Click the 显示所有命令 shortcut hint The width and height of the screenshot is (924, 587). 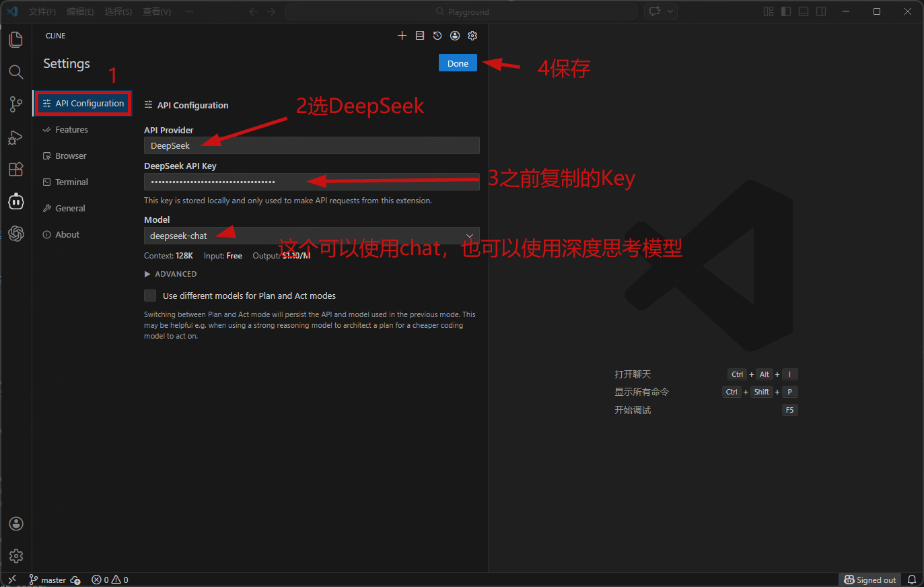coord(641,392)
